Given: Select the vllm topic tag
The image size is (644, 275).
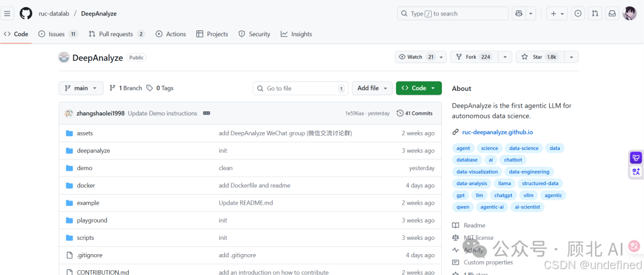Looking at the screenshot, I should 528,195.
